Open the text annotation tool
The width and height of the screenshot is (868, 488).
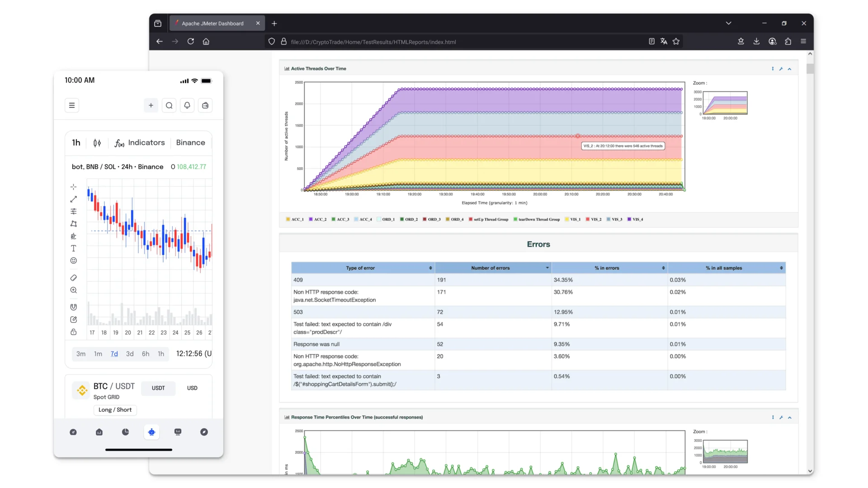(73, 249)
